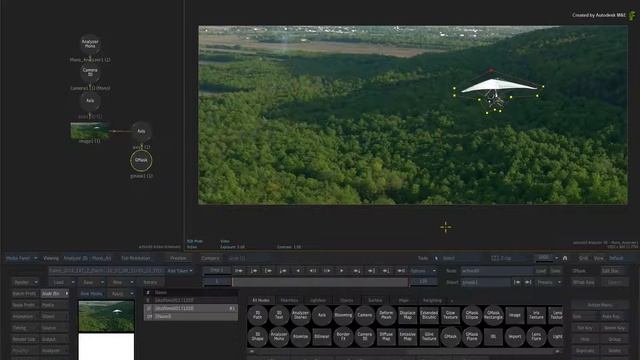Viewport: 640px width, 360px height.
Task: Play forward with the play button
Action: (x=342, y=271)
